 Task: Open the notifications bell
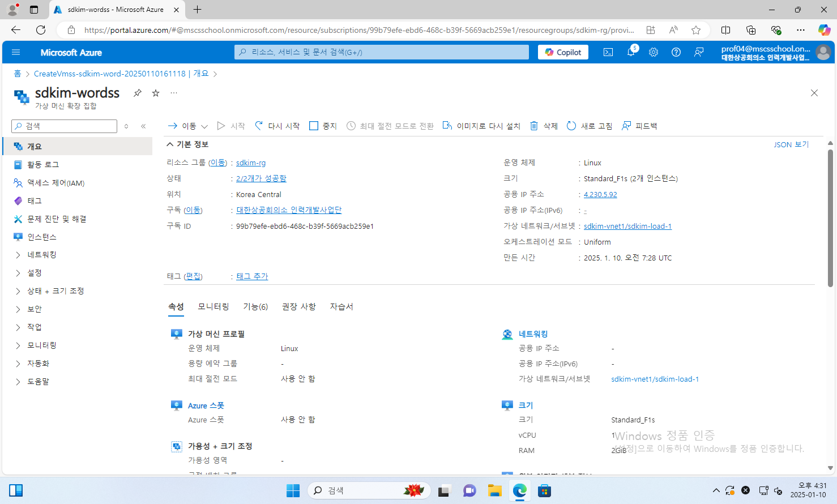[x=631, y=52]
